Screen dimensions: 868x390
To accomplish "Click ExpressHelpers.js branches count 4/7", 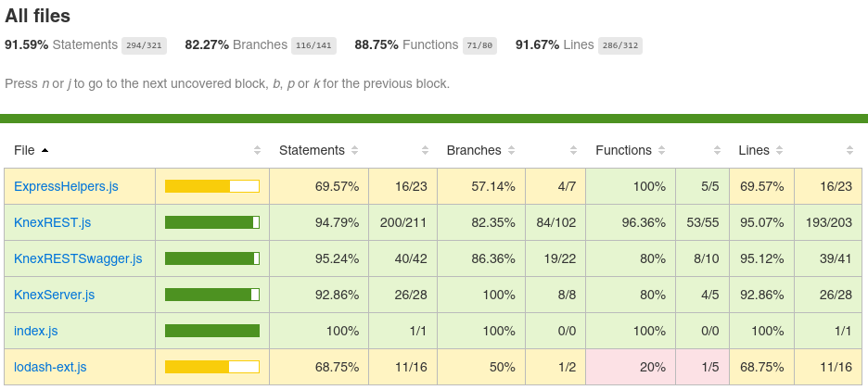I will point(567,186).
